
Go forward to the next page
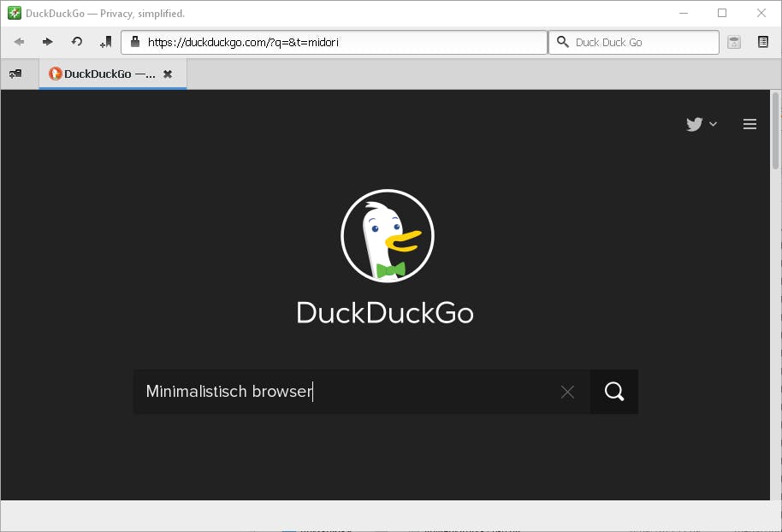point(47,42)
